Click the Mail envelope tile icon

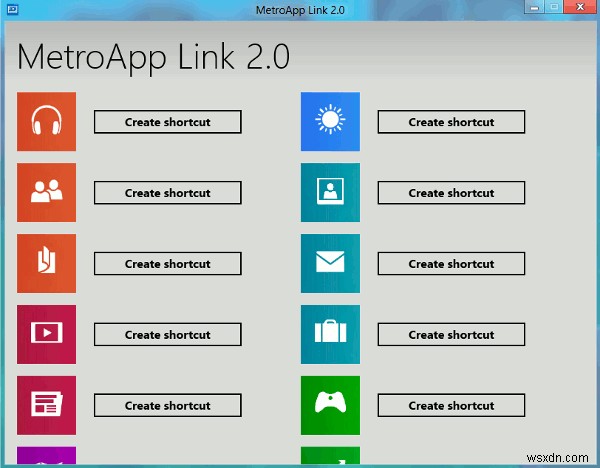click(330, 263)
